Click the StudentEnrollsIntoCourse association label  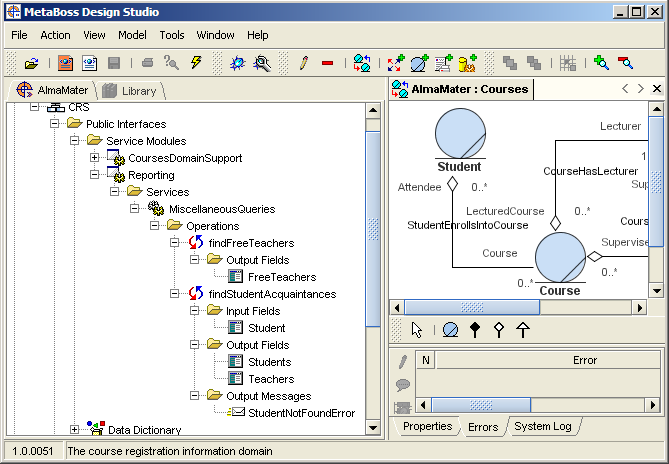468,225
